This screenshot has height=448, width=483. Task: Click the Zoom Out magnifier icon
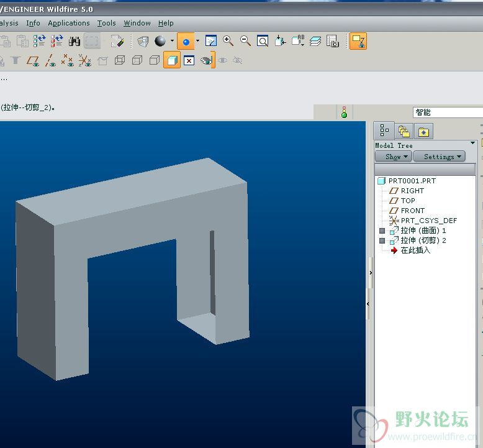pyautogui.click(x=245, y=41)
